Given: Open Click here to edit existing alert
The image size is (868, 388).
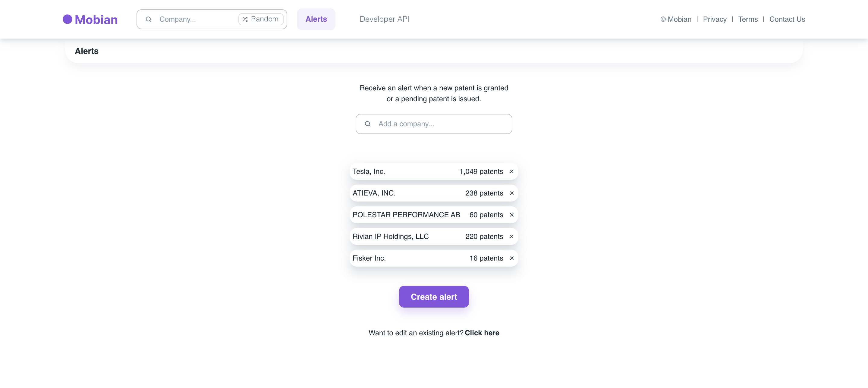Looking at the screenshot, I should [482, 333].
